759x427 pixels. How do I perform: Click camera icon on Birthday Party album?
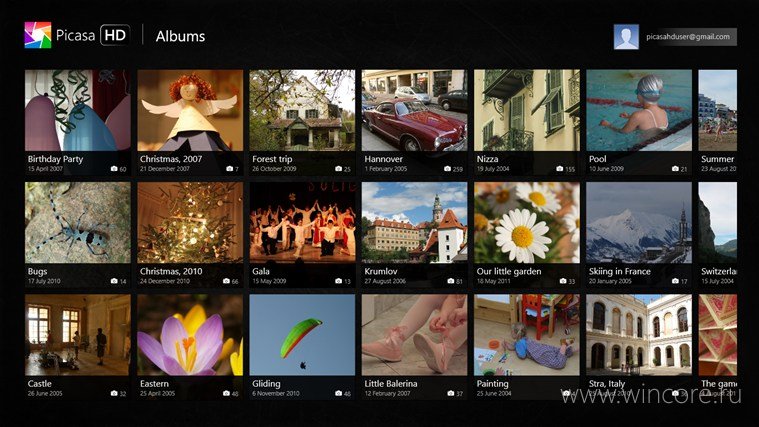click(x=114, y=169)
